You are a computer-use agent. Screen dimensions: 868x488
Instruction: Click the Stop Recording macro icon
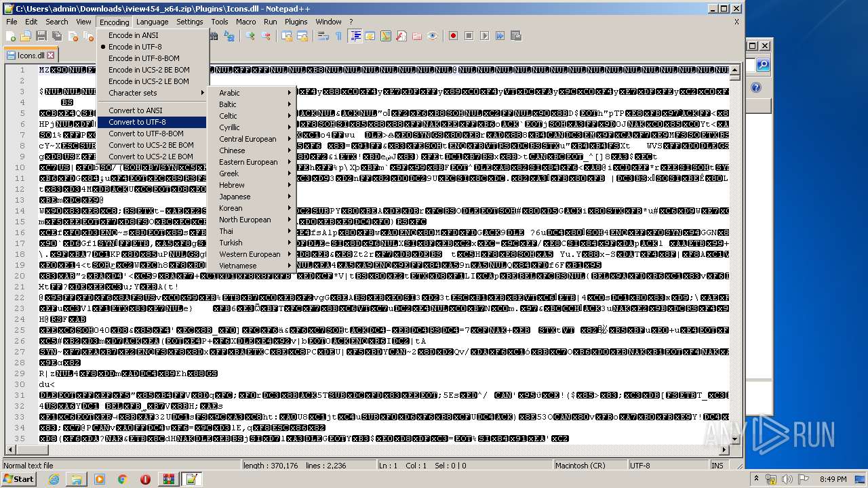click(469, 36)
